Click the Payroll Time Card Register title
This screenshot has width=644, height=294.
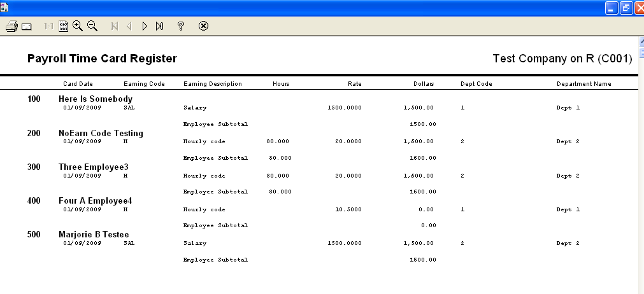click(102, 59)
